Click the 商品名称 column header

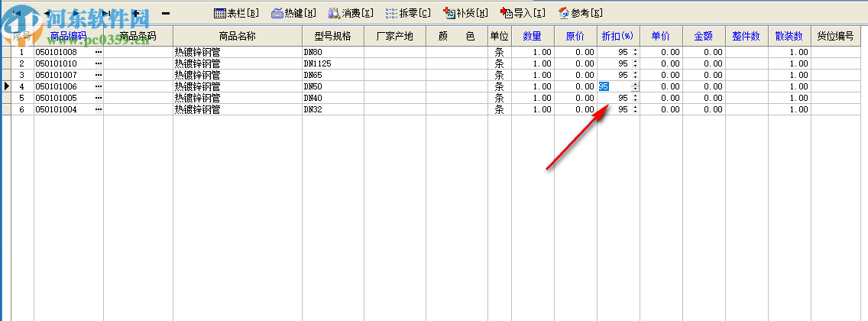point(238,37)
